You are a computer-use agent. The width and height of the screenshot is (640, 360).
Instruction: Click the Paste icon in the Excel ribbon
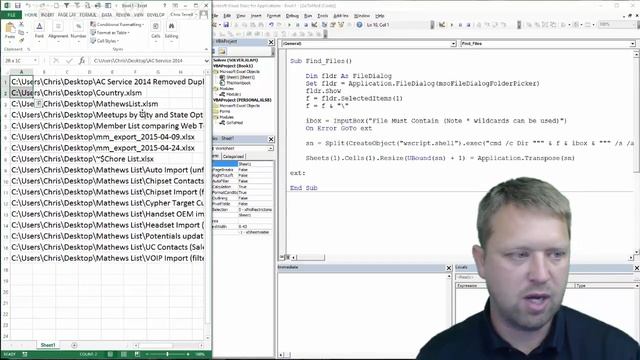[10, 29]
